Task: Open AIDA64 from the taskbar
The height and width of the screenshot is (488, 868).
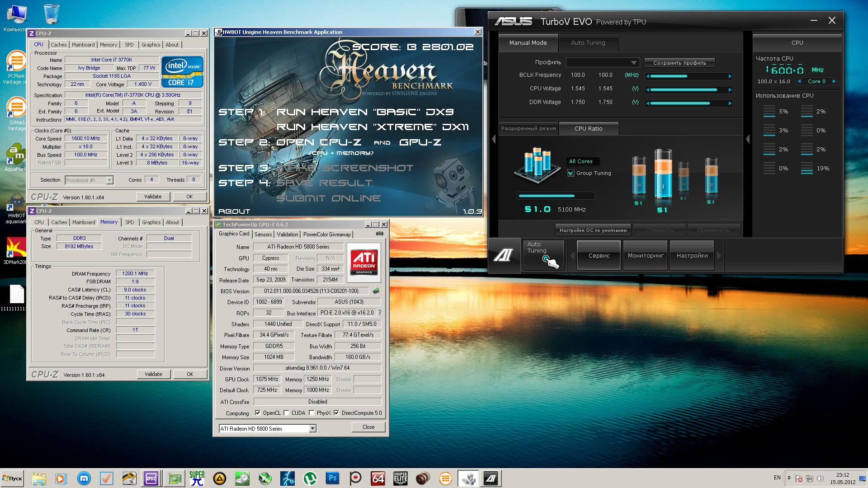Action: click(377, 479)
